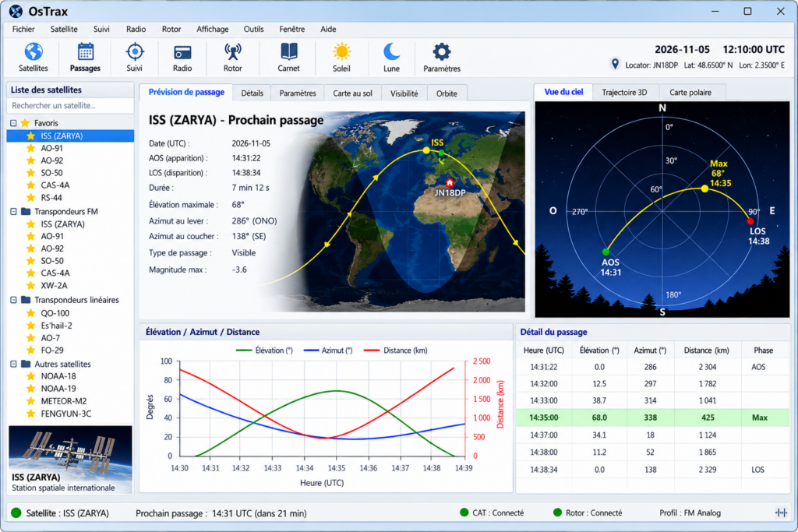Click the Favoris star folder icon
This screenshot has width=798, height=532.
(x=25, y=123)
